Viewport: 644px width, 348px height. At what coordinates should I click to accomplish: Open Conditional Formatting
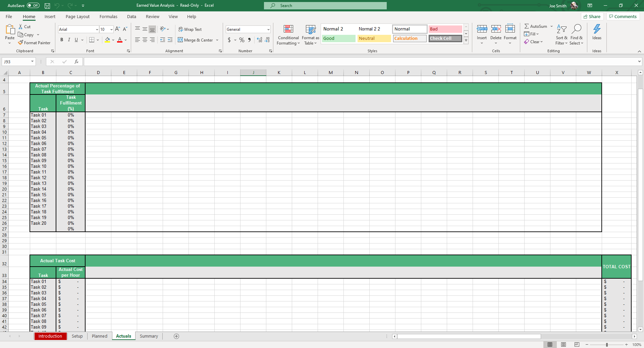coord(288,35)
